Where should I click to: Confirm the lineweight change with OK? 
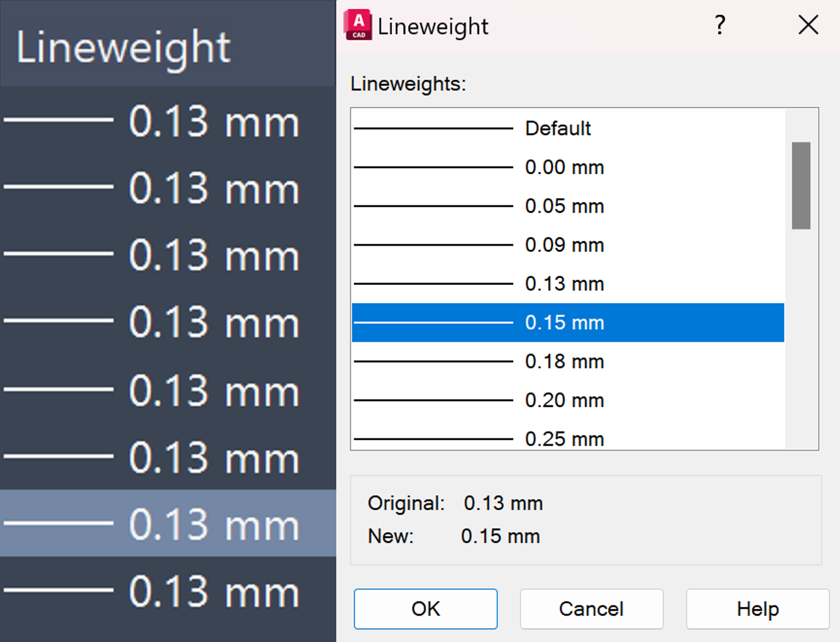coord(425,609)
